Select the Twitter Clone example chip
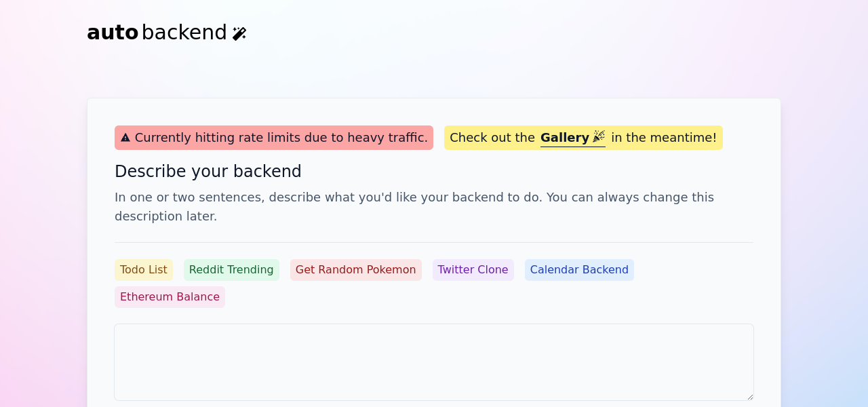 coord(473,270)
